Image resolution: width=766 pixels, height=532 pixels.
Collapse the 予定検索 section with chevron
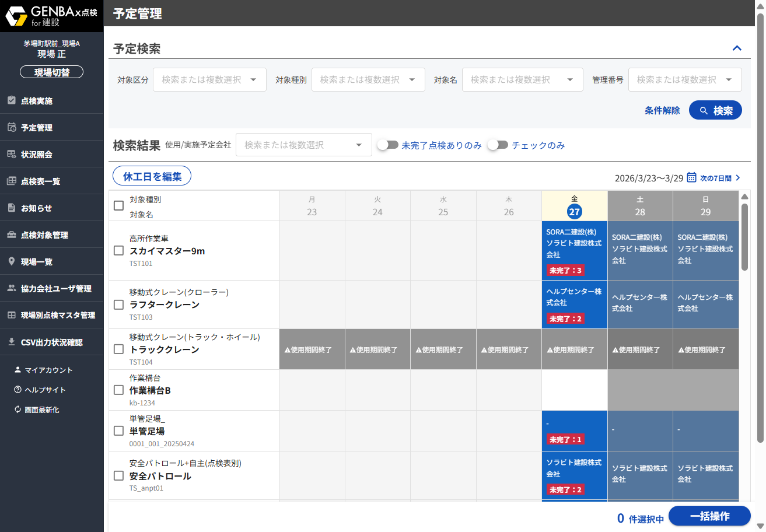(x=737, y=48)
